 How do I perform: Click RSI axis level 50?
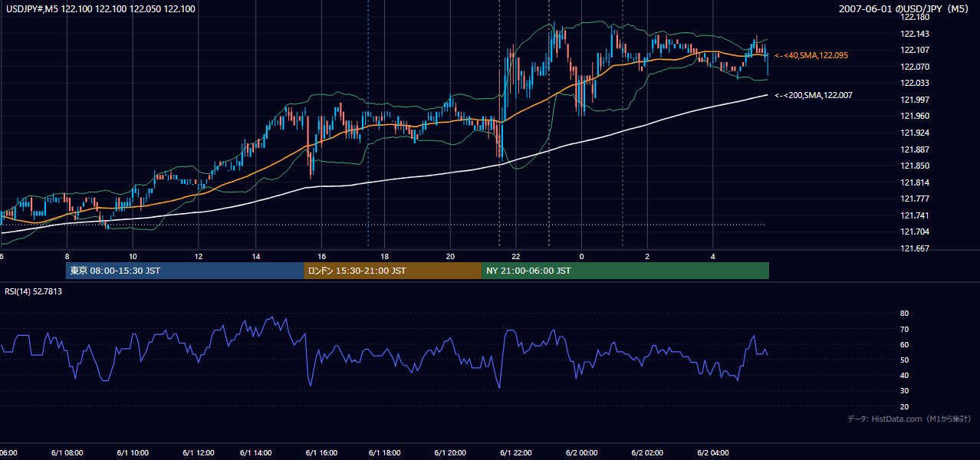905,360
